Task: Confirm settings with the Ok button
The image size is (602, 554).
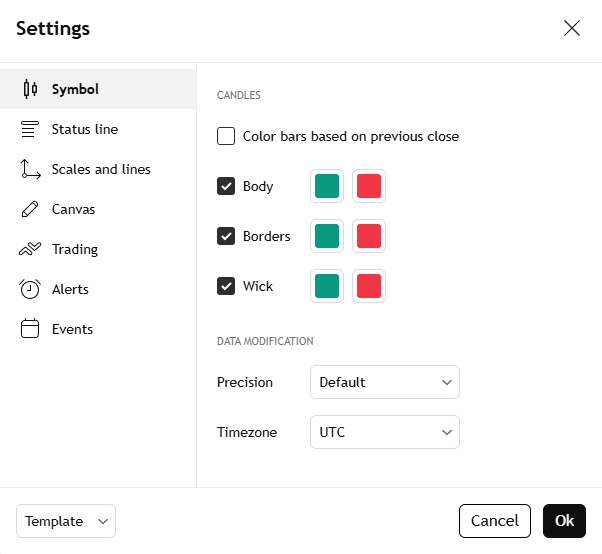Action: tap(564, 521)
